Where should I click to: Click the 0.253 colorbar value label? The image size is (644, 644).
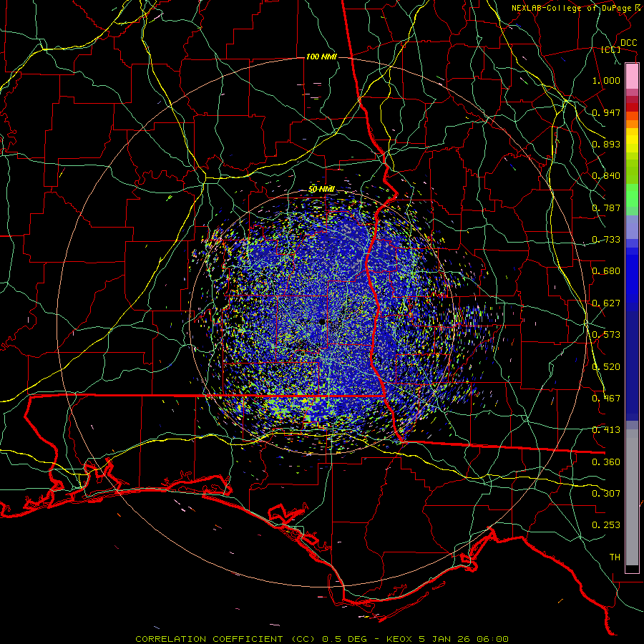(x=606, y=525)
